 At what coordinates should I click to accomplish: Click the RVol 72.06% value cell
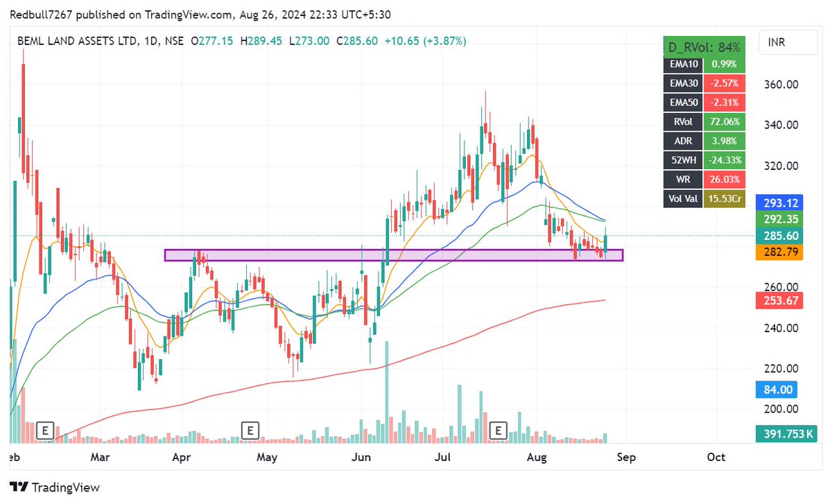pos(723,121)
